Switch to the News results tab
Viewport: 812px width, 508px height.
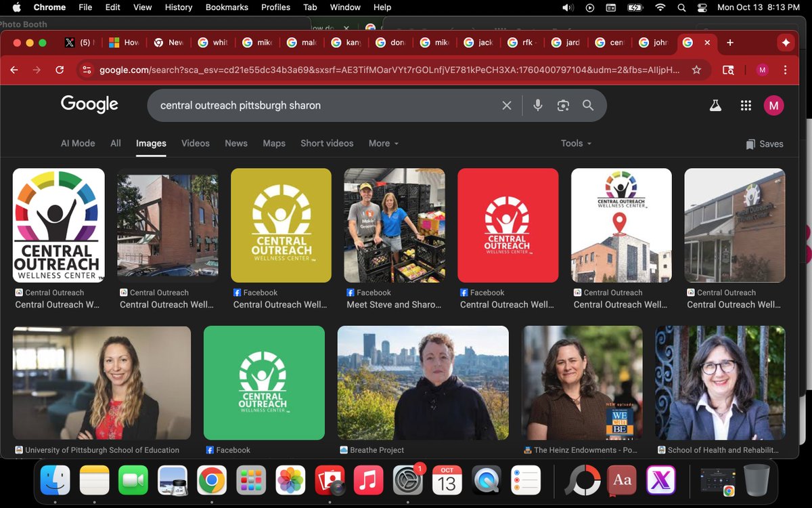tap(236, 144)
